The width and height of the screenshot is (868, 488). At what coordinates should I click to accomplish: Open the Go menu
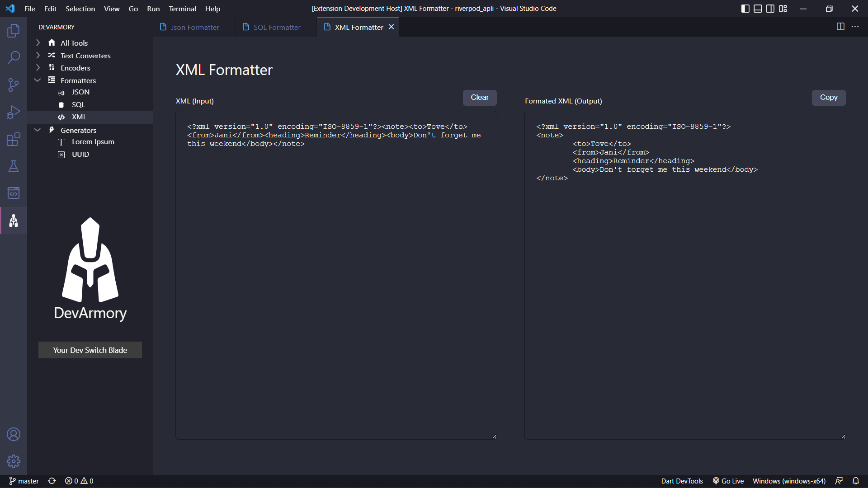click(133, 9)
